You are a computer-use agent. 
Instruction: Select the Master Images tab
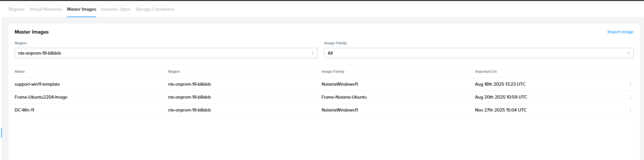click(x=82, y=9)
